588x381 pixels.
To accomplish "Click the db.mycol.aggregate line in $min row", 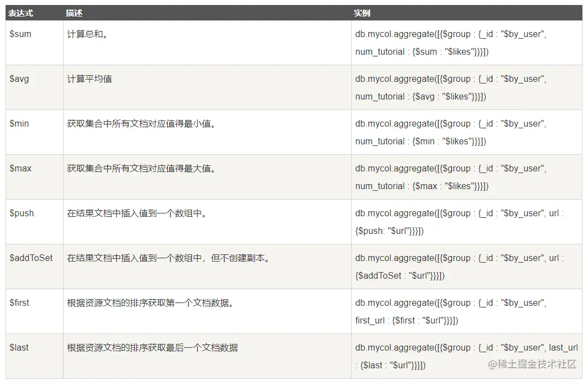I will [451, 123].
